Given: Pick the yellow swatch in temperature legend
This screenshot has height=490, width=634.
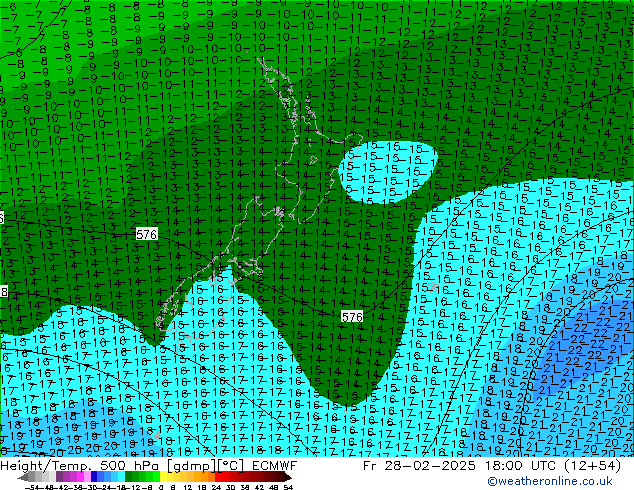Looking at the screenshot, I should point(163,477).
